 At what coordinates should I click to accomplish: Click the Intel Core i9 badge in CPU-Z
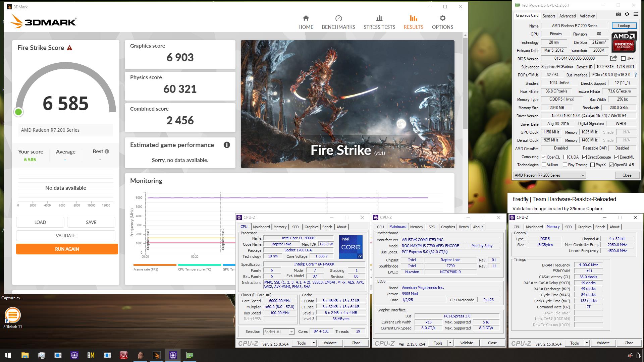(351, 247)
